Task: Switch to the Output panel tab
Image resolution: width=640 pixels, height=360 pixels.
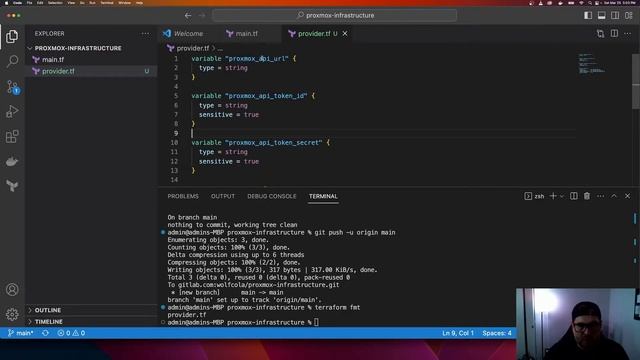Action: 223,196
